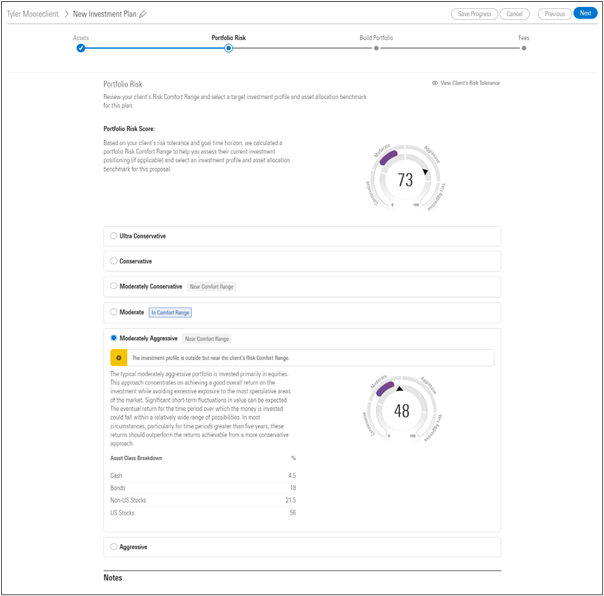The width and height of the screenshot is (604, 596).
Task: Click the Asset Class Breakdown header
Action: point(136,458)
